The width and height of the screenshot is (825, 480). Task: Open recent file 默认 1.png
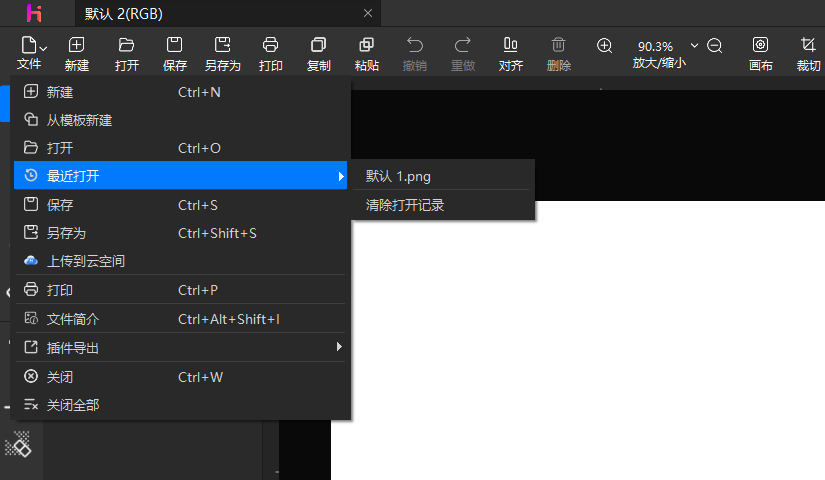click(x=398, y=176)
